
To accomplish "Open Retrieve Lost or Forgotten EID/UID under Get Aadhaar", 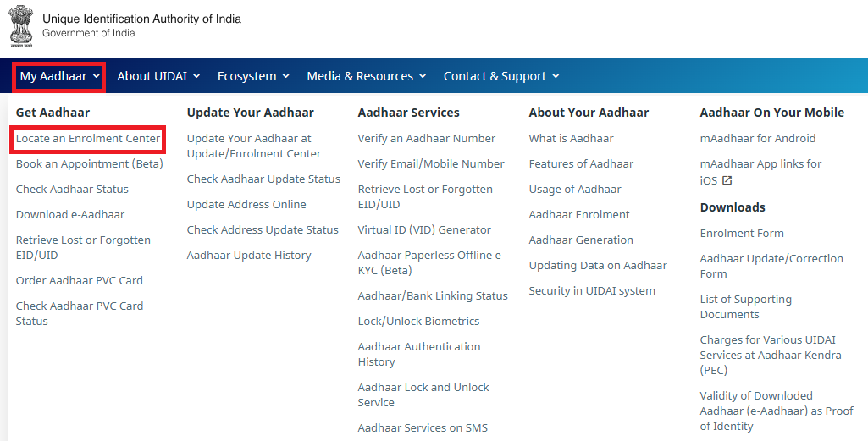I will pyautogui.click(x=83, y=247).
